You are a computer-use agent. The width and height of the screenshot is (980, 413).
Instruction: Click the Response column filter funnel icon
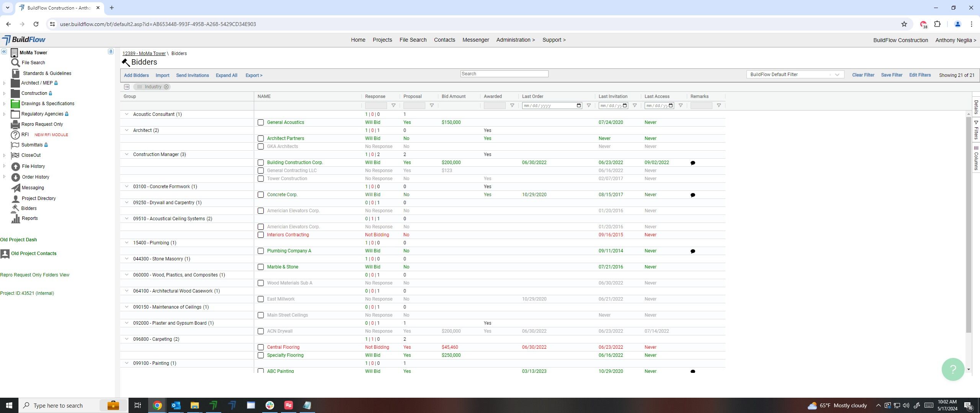(x=393, y=106)
